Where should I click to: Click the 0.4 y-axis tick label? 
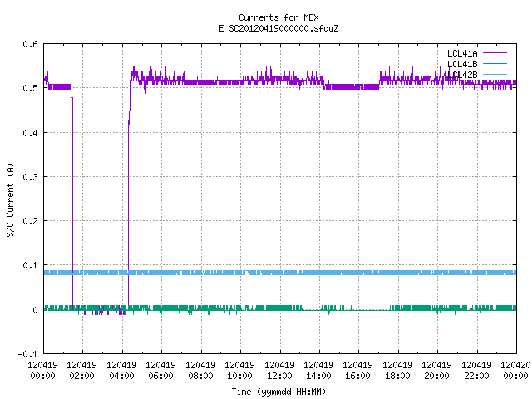coord(30,133)
